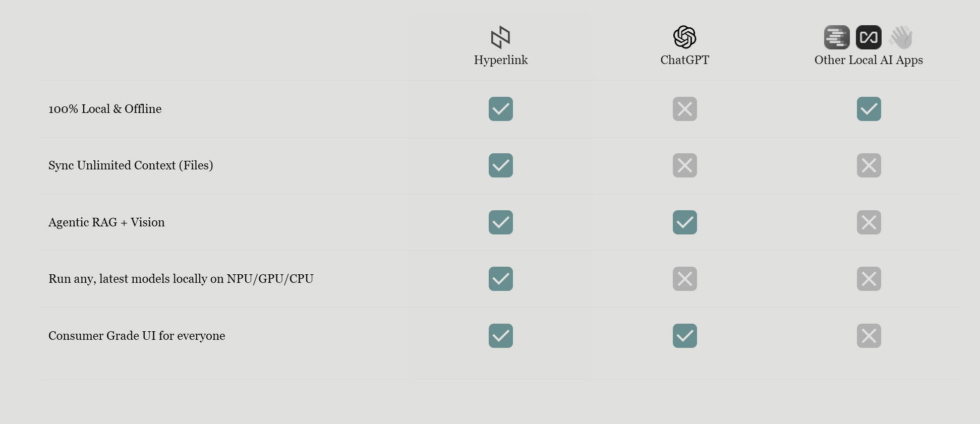Click Other Local AI Apps' X for Sync Unlimited Context
Image resolution: width=980 pixels, height=424 pixels.
click(869, 165)
